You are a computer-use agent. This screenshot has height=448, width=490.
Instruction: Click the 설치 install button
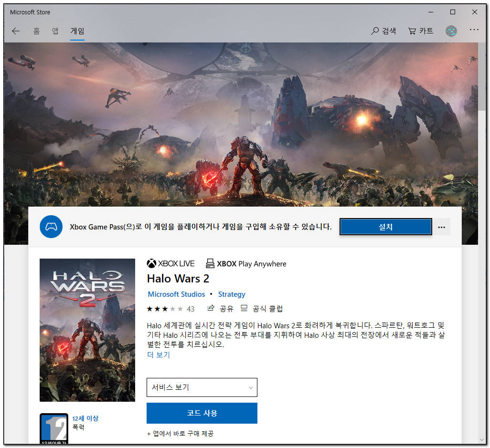click(385, 227)
